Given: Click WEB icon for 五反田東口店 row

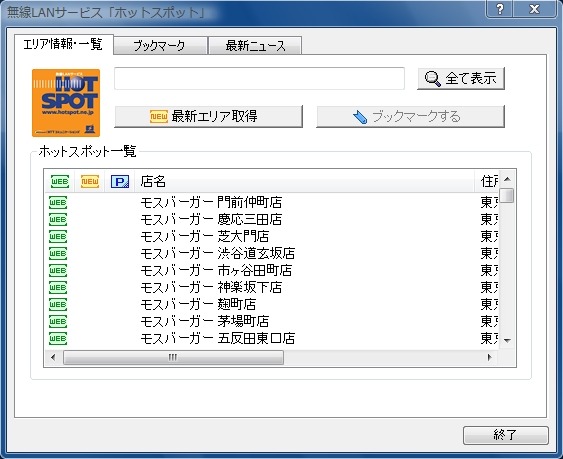Looking at the screenshot, I should click(58, 338).
